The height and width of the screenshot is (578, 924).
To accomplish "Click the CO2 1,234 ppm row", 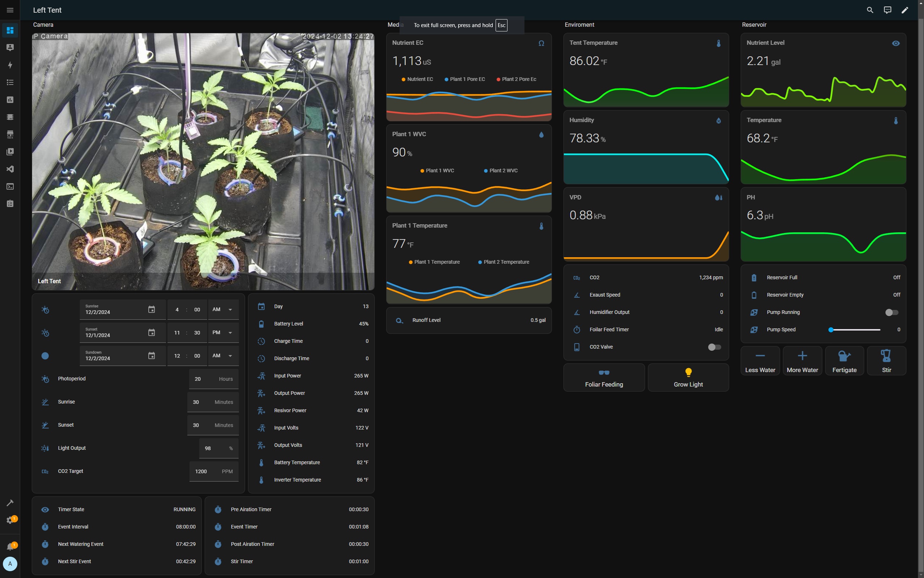I will pos(646,277).
